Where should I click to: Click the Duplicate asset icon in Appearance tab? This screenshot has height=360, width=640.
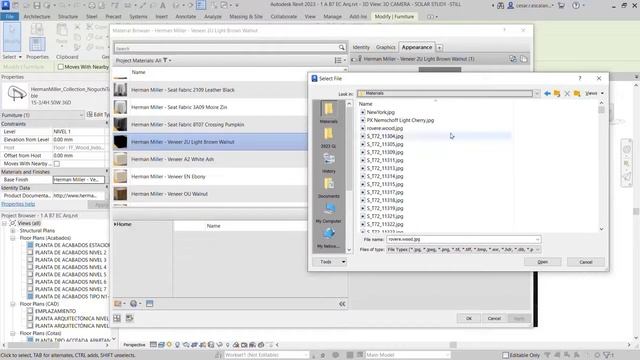coord(523,59)
